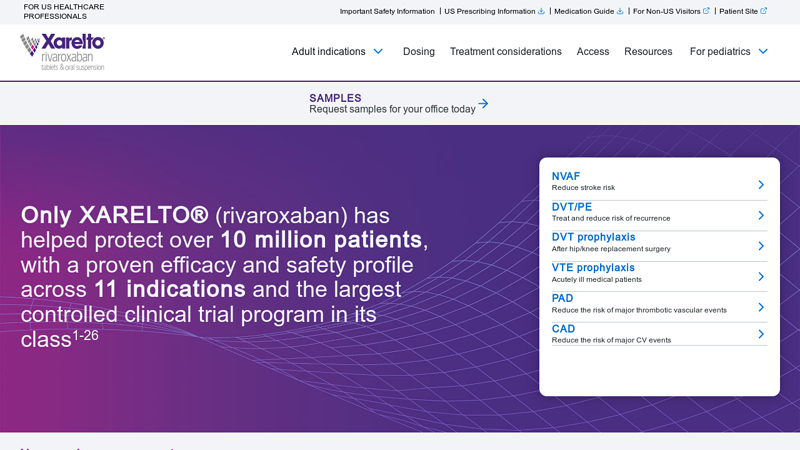
Task: Click the chevron arrow on DVT prophylaxis row
Action: [x=761, y=246]
